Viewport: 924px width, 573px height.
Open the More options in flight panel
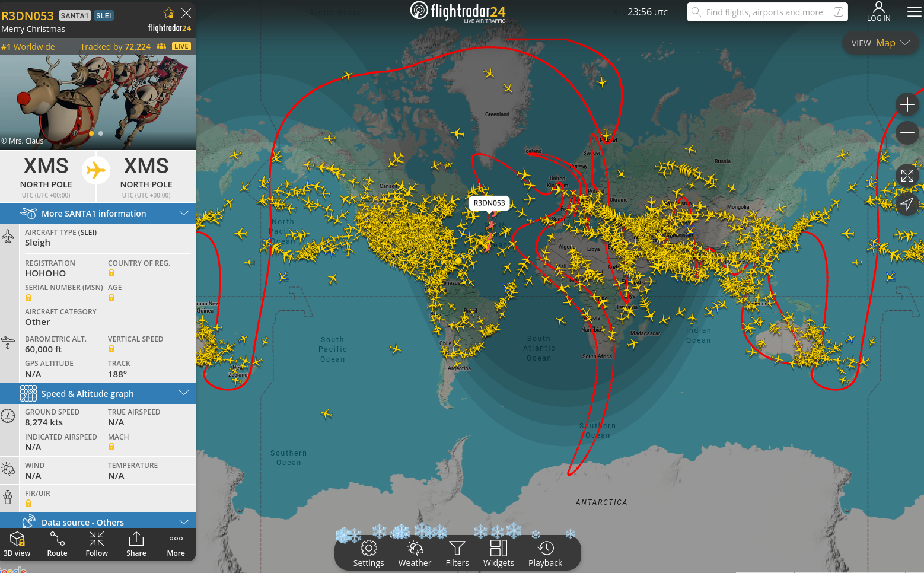point(176,544)
